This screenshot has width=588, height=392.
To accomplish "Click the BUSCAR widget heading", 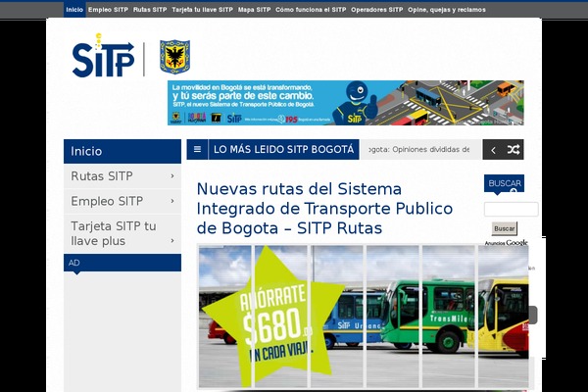I will point(504,183).
